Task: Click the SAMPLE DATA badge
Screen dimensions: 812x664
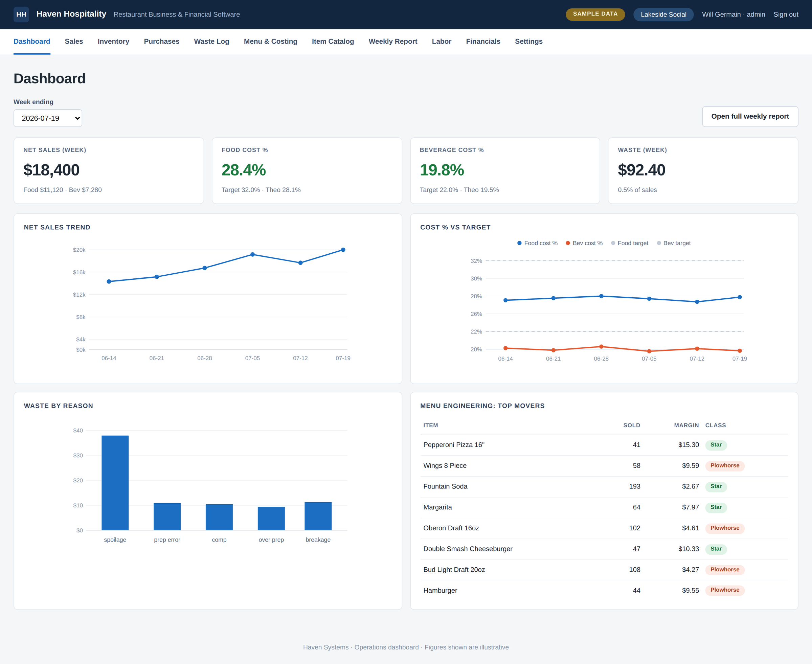Action: pos(595,14)
